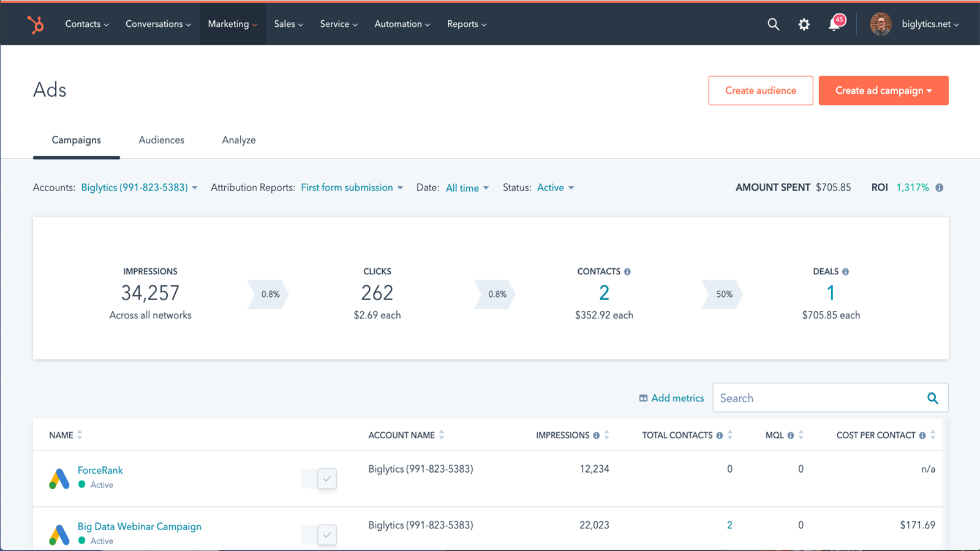Viewport: 980px width, 551px height.
Task: Toggle the Big Data Webinar Campaign switch
Action: 318,534
